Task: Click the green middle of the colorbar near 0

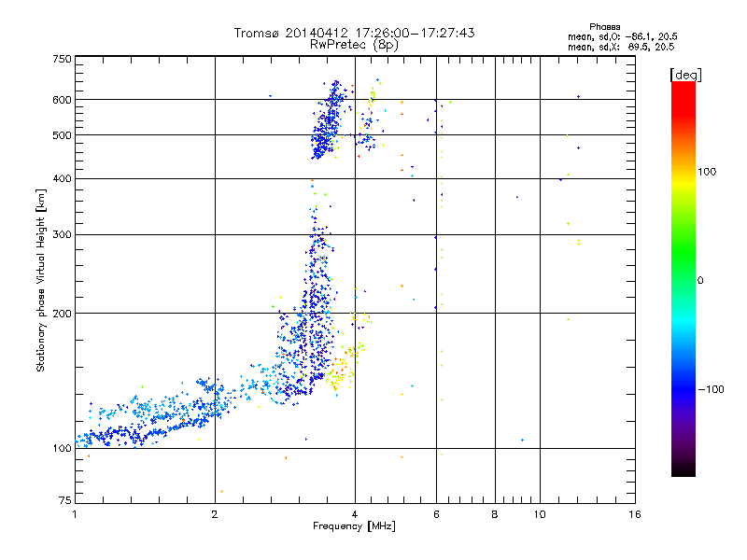Action: click(x=684, y=280)
